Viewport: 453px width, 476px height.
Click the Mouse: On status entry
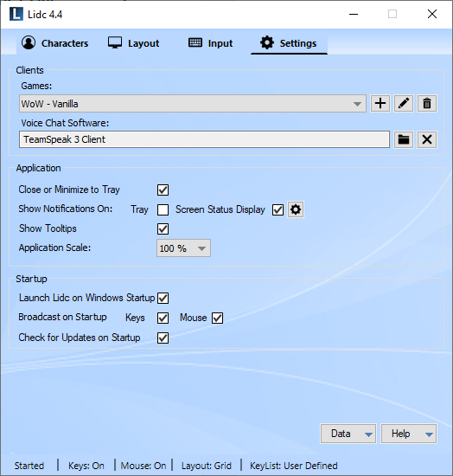[144, 466]
